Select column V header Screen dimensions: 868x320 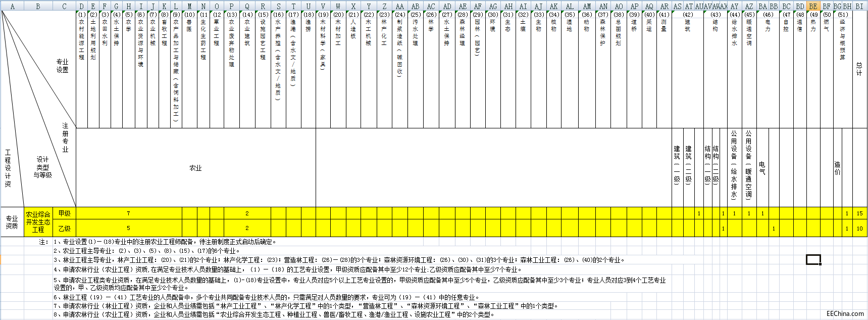323,6
